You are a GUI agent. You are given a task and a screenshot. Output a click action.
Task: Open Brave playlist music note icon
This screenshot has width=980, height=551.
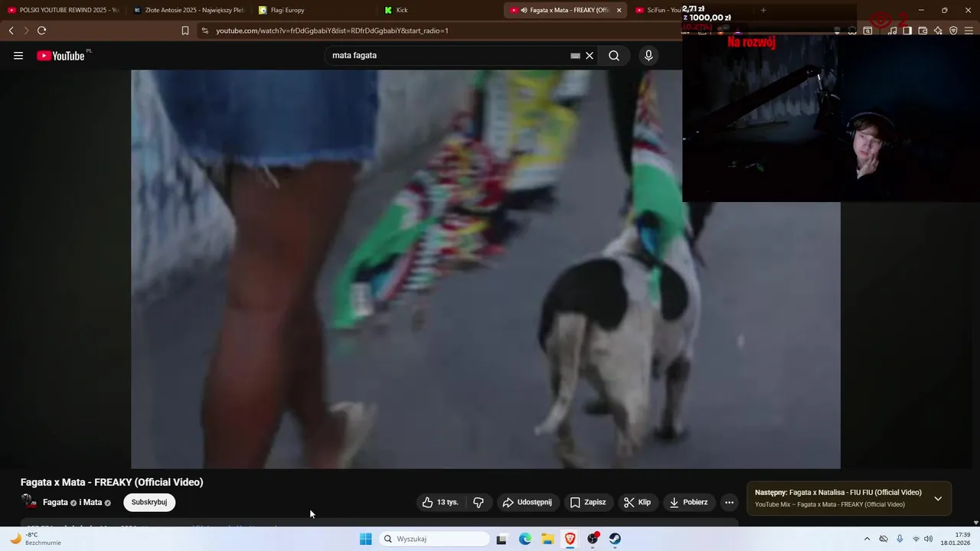892,31
